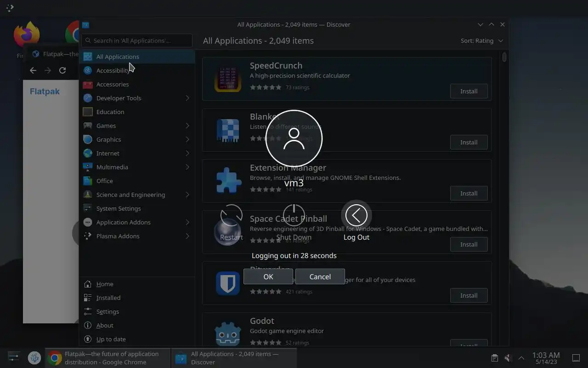
Task: Expand hidden system tray icons
Action: pos(521,358)
